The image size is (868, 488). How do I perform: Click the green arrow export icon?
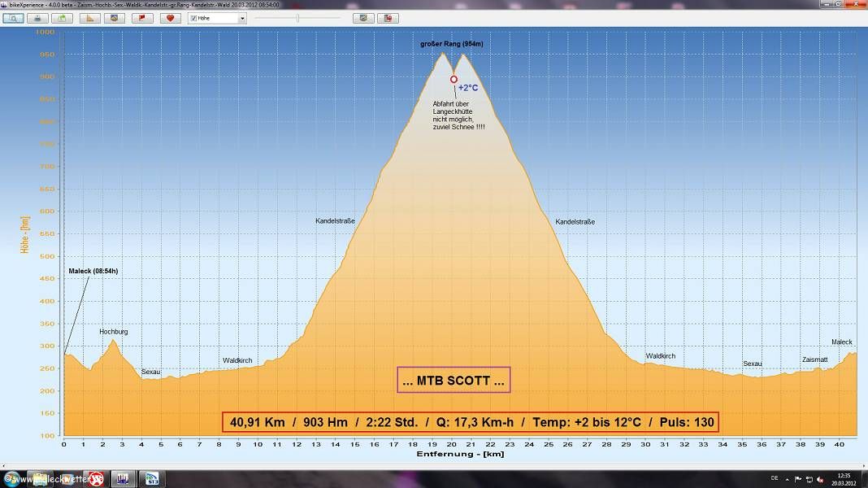pyautogui.click(x=62, y=18)
